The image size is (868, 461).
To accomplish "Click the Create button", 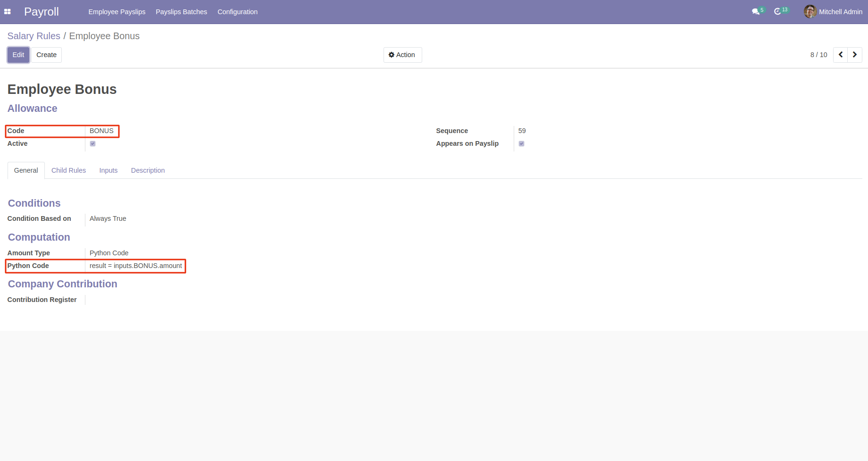I will coord(46,55).
